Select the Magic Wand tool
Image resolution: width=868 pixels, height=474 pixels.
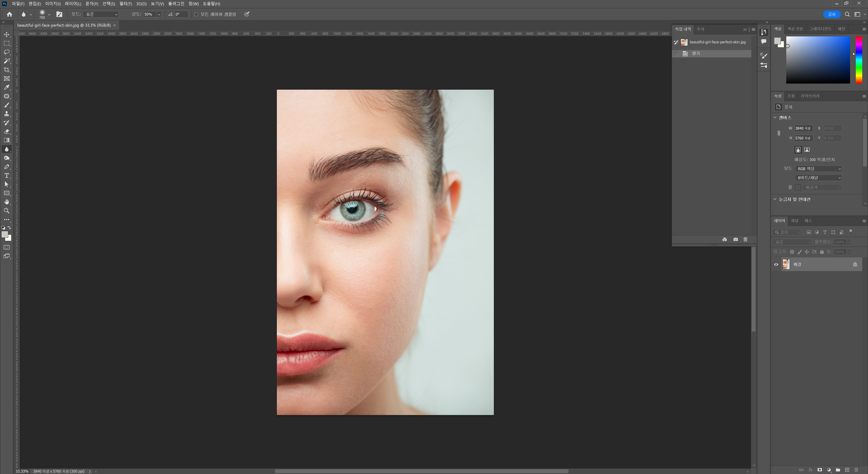7,61
